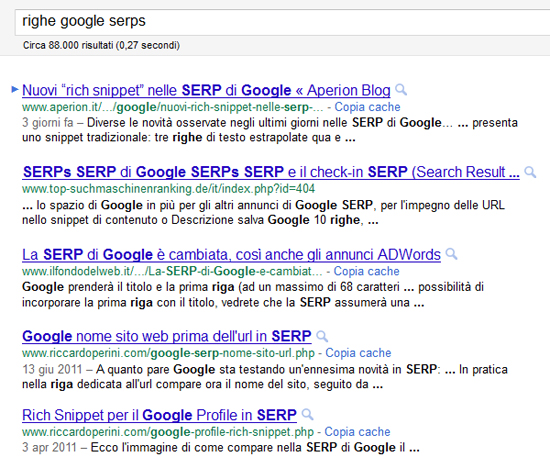This screenshot has width=550, height=457.
Task: Click the www.top-suchmaschinenranking.de URL text
Action: (168, 189)
